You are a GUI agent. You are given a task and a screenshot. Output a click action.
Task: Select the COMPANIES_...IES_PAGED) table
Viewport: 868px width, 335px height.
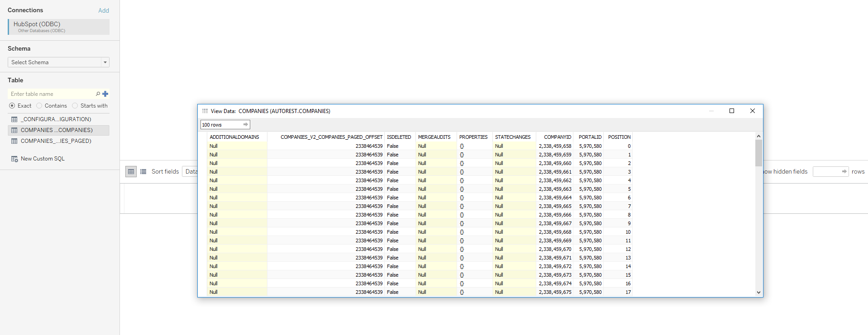tap(56, 141)
